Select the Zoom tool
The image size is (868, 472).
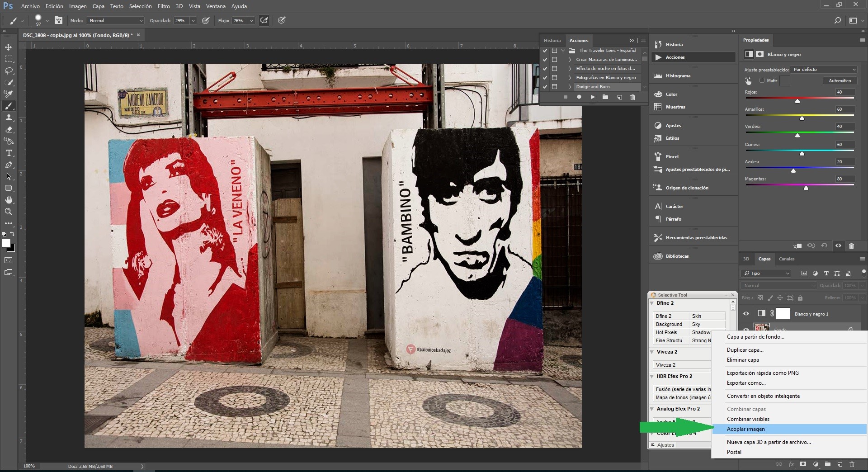pyautogui.click(x=9, y=212)
